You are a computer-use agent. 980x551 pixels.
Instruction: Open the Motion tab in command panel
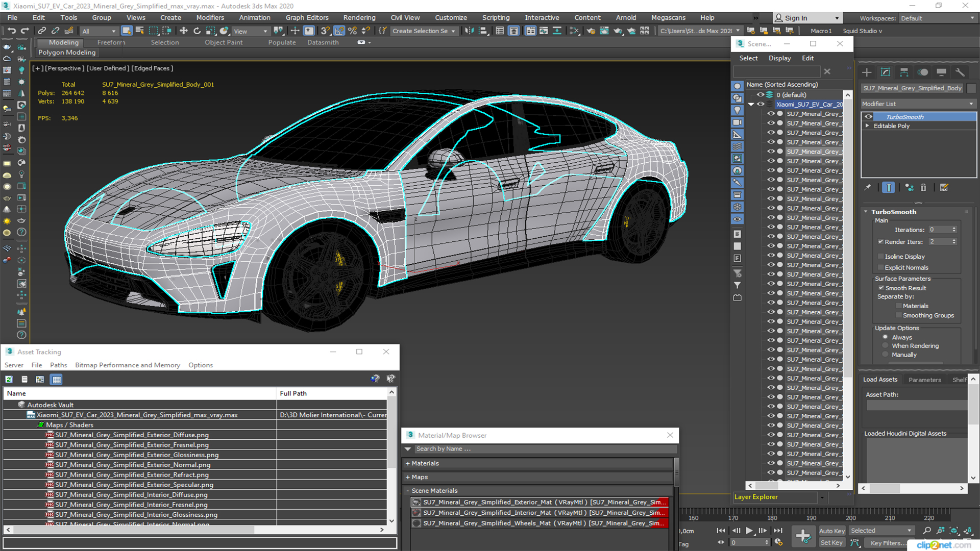tap(923, 72)
